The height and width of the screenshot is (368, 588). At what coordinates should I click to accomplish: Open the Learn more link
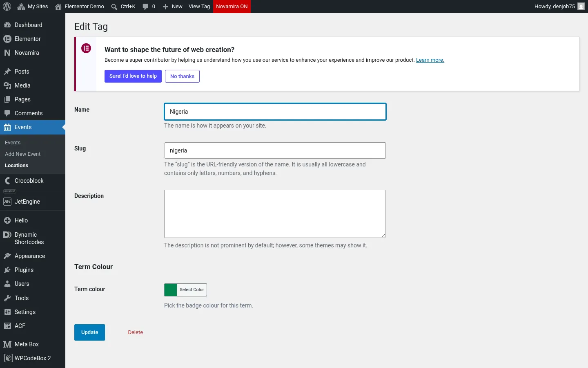[x=430, y=60]
